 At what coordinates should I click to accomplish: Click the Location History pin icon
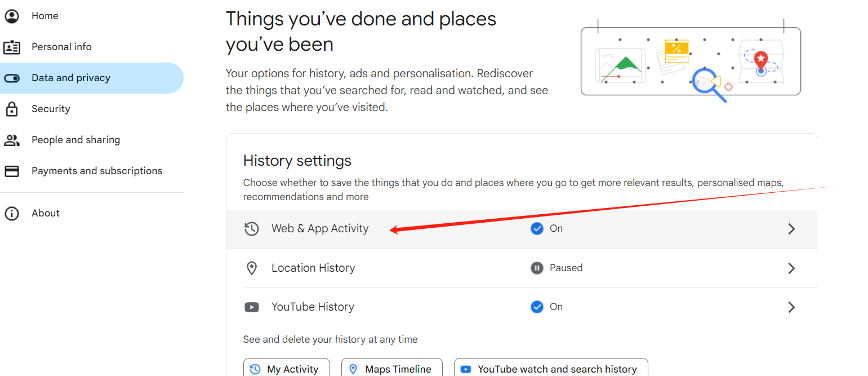[x=252, y=268]
